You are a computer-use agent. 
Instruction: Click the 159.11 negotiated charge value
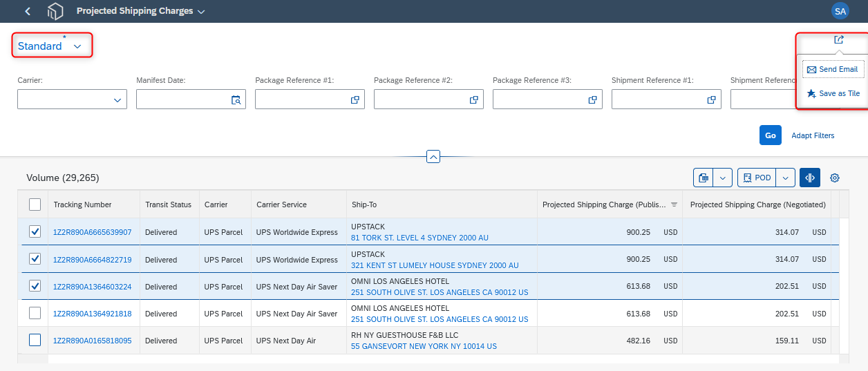(786, 341)
